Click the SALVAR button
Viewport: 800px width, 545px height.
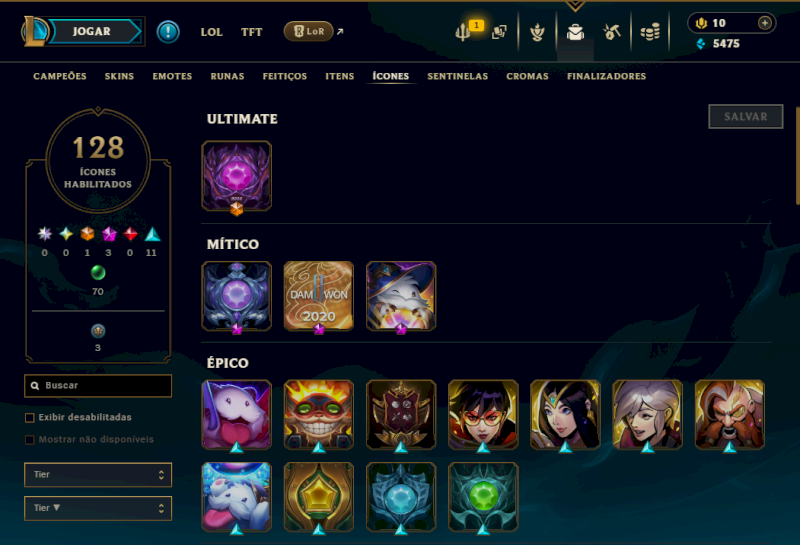click(x=745, y=116)
